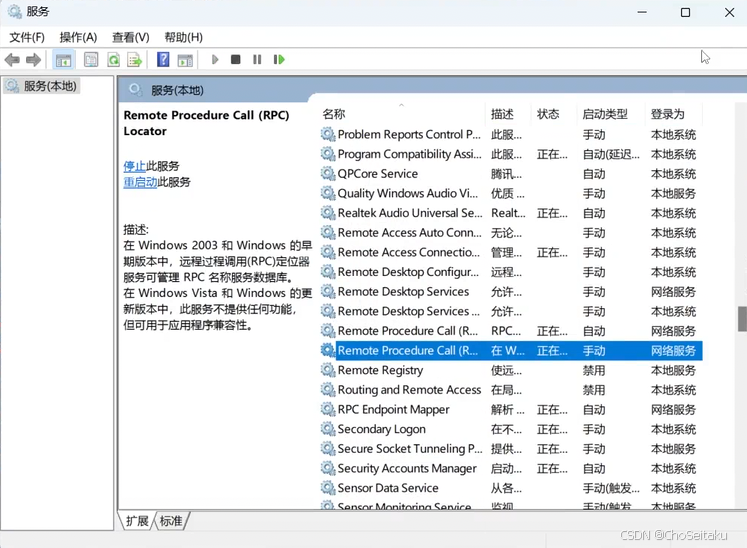
Task: Toggle the show/hide action pane icon
Action: [x=185, y=60]
